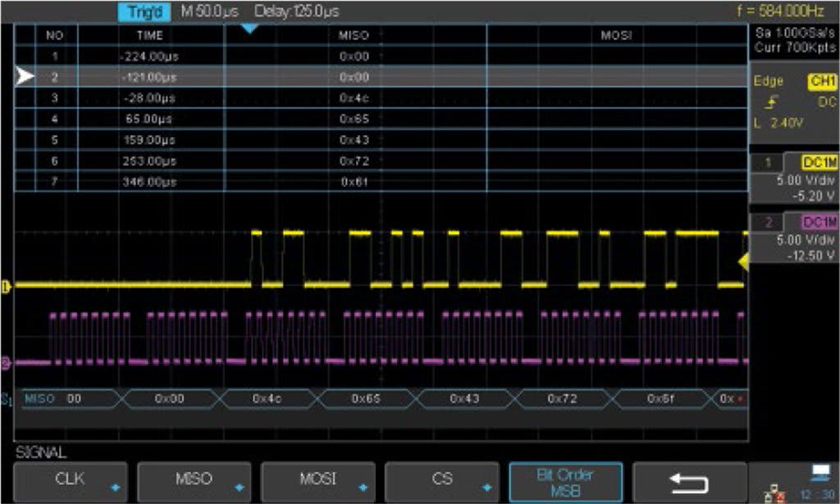Open the CLK signal menu
Image resolution: width=840 pixels, height=504 pixels.
[71, 482]
